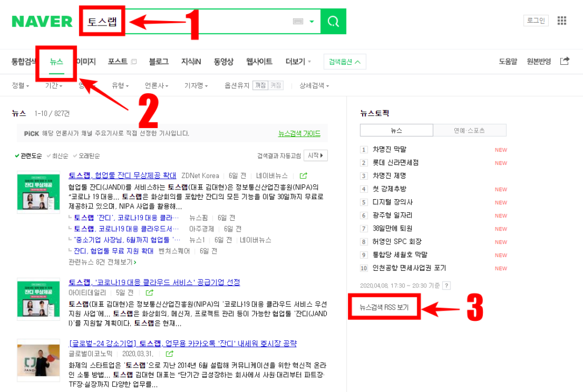Open the 언론사 dropdown
Image resolution: width=583 pixels, height=392 pixels.
[x=157, y=85]
